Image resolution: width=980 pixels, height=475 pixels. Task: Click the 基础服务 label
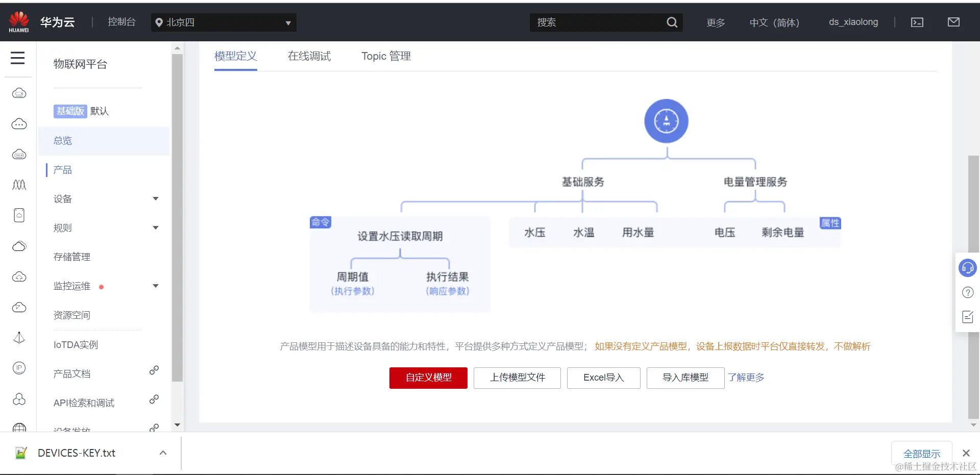coord(583,182)
